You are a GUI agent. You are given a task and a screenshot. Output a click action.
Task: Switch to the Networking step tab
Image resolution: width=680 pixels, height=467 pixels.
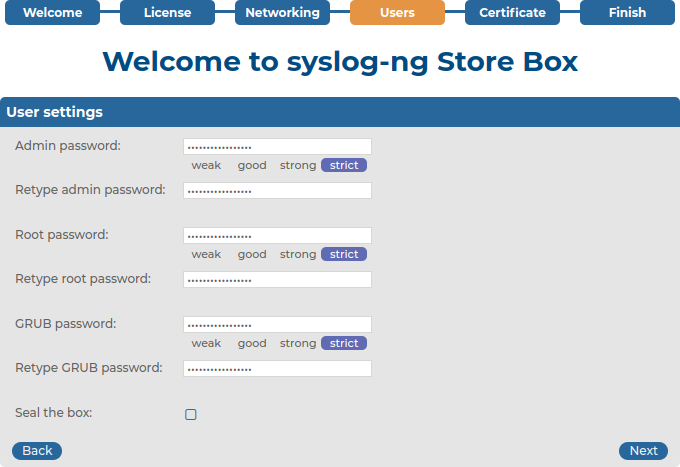[x=282, y=12]
